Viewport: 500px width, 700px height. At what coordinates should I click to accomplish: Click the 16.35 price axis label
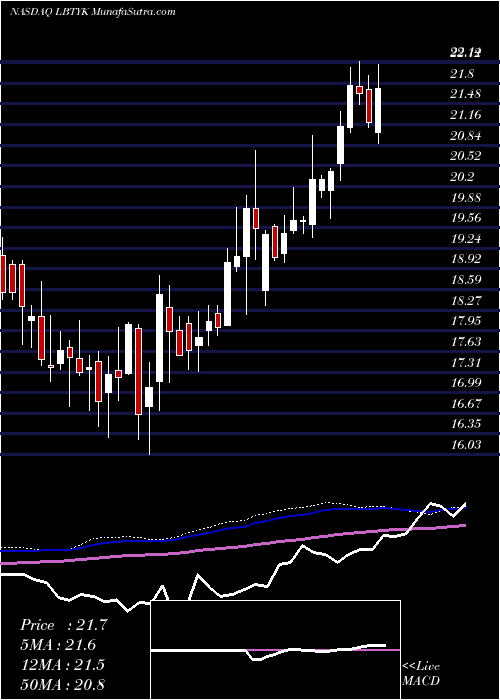[x=466, y=424]
